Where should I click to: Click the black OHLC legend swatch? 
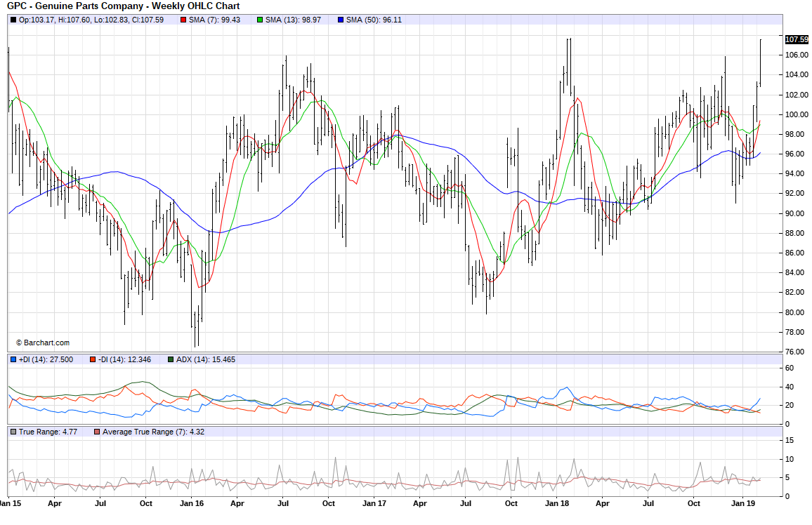(13, 20)
